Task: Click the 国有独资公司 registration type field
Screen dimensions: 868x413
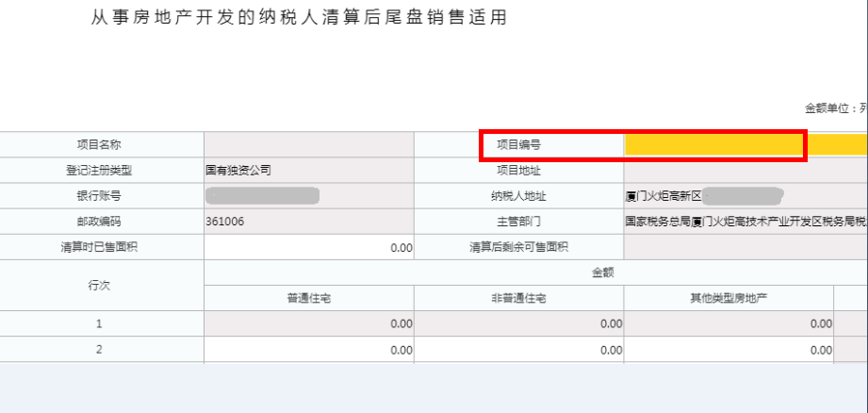Action: [309, 171]
